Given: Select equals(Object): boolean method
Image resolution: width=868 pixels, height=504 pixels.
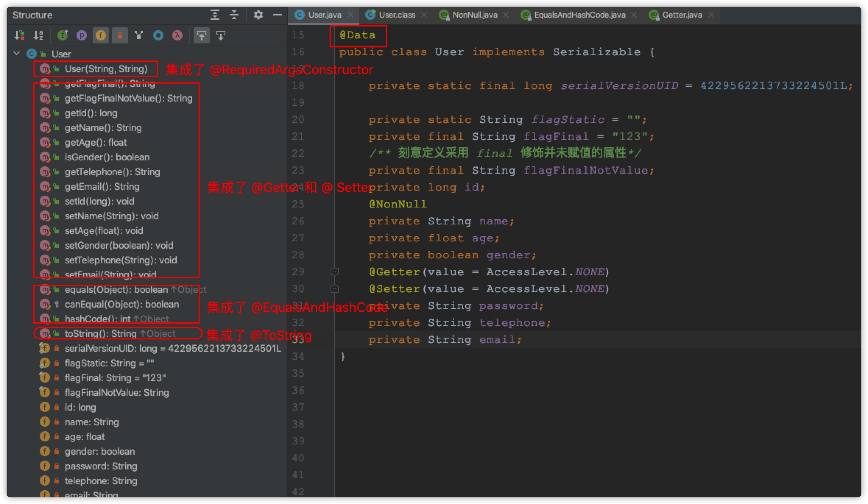Looking at the screenshot, I should coord(116,290).
